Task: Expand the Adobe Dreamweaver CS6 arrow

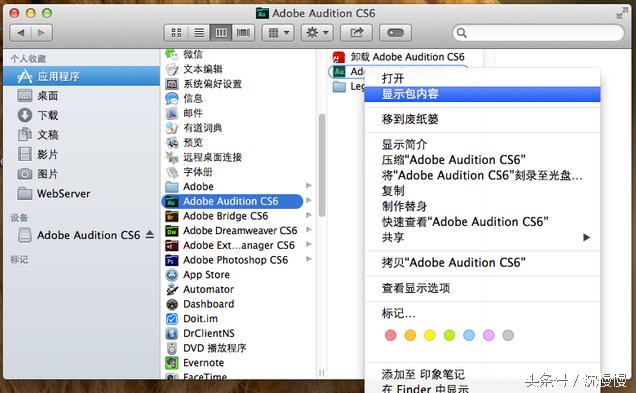Action: point(309,230)
